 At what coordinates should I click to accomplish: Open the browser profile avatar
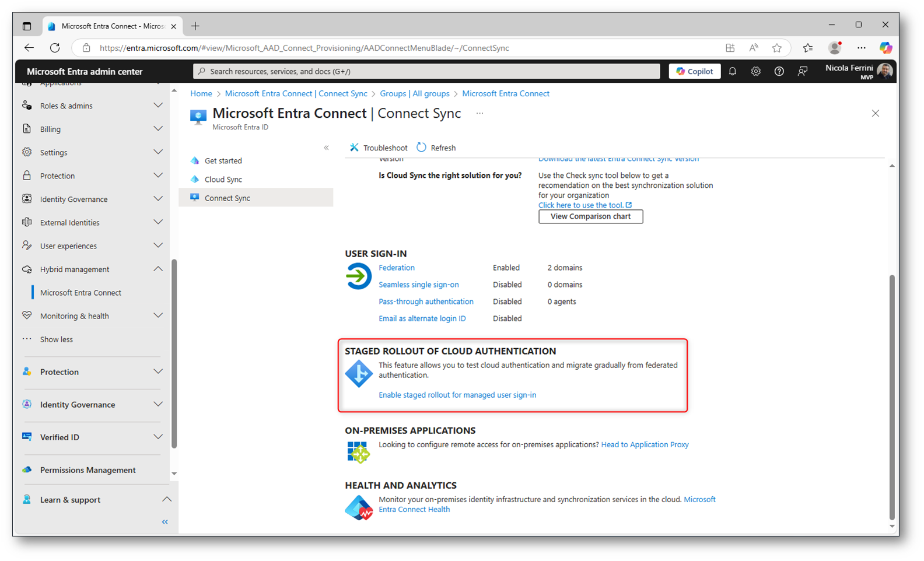pos(835,48)
